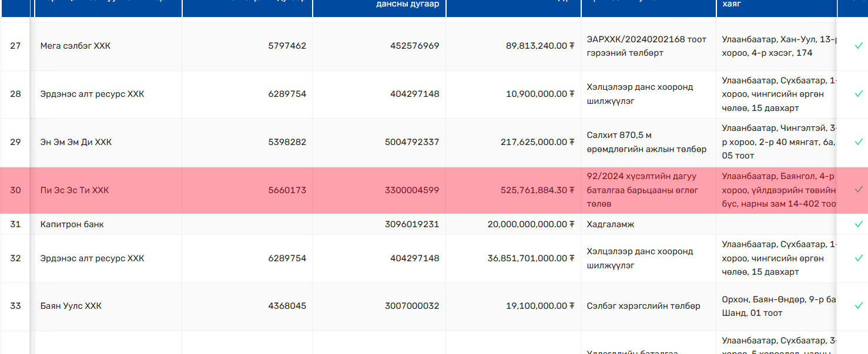868x354 pixels.
Task: Click the 'Салхит 870,5 м өрөмдлөгийн ажлын төлбөр' description
Action: pos(646,142)
